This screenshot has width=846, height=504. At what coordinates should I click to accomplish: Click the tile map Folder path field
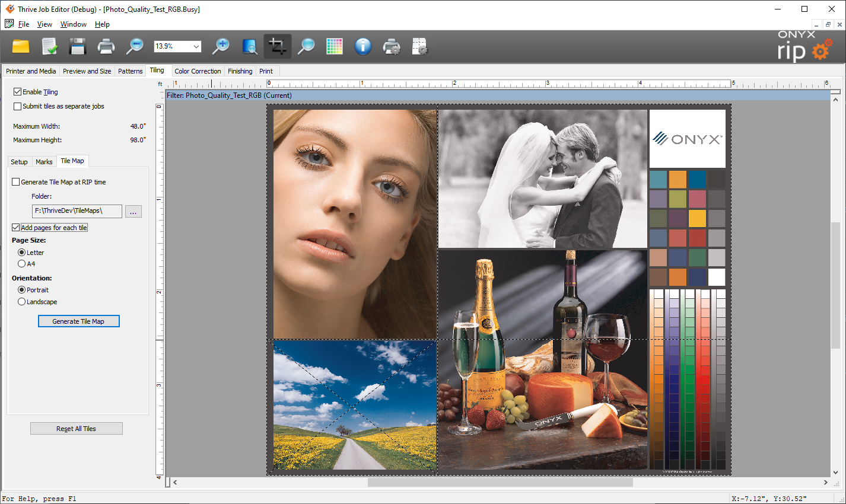tap(77, 211)
